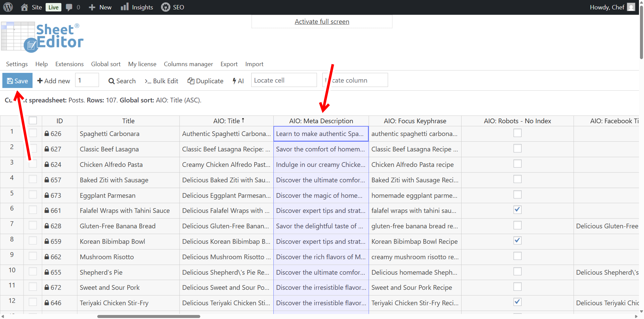Click the Chef user avatar

pyautogui.click(x=631, y=7)
